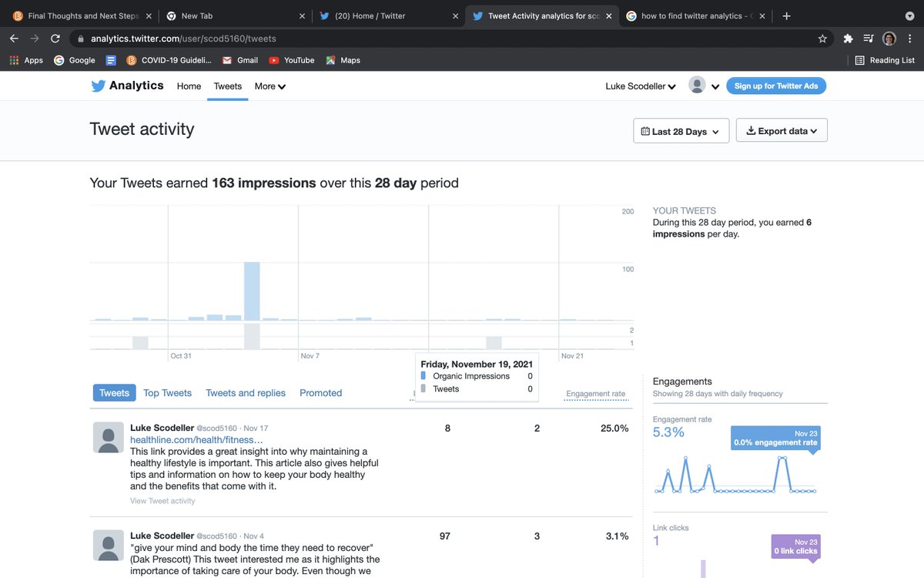Open the Chrome three-dot menu
This screenshot has width=924, height=578.
pyautogui.click(x=910, y=39)
